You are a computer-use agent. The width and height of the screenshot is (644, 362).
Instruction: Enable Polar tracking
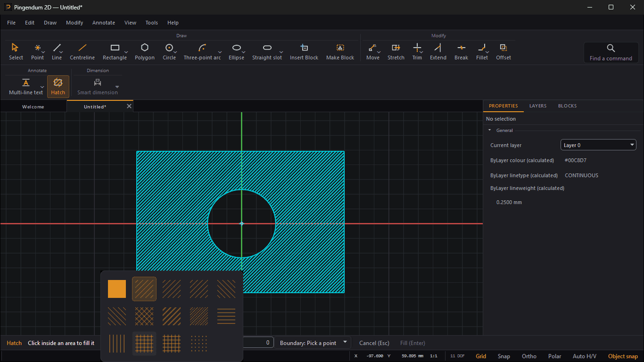pos(554,356)
